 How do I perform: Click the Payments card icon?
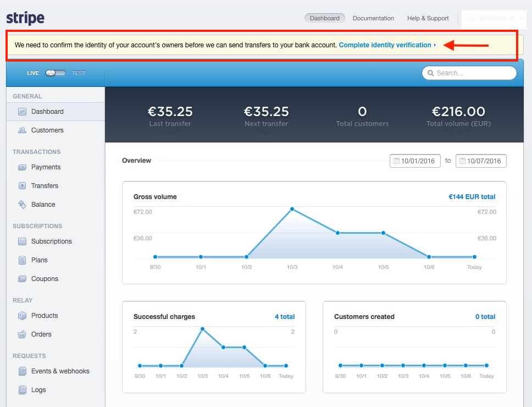(x=22, y=167)
